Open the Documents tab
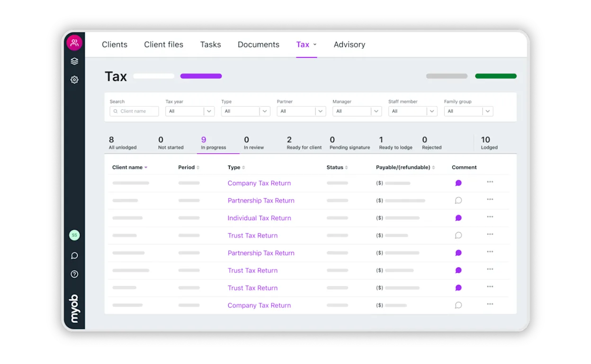Viewport: 591px width, 364px height. point(259,44)
